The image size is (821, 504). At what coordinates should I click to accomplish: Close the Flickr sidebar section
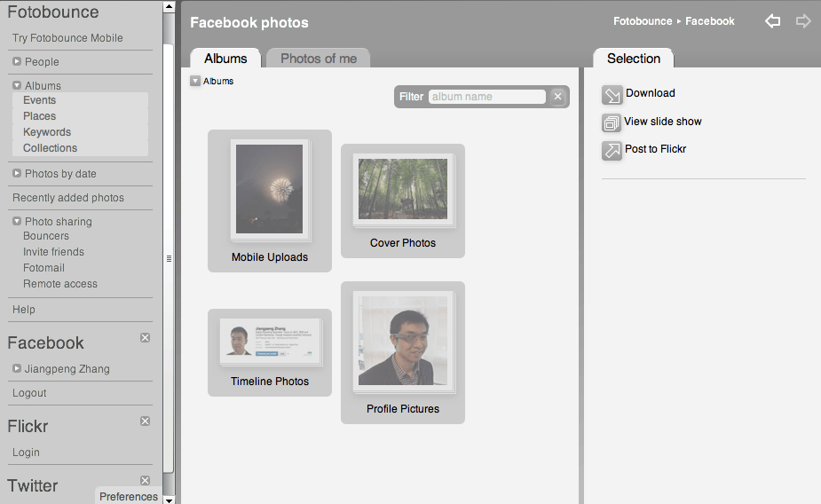pos(146,421)
